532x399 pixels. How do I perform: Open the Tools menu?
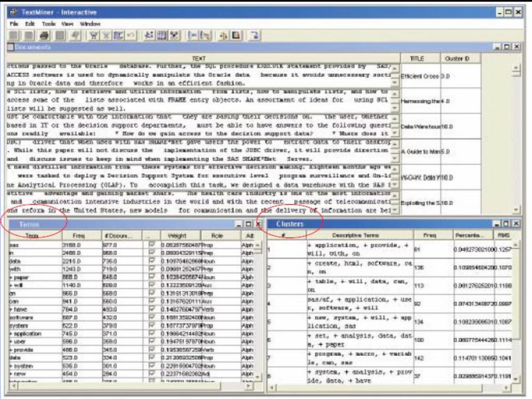(48, 24)
